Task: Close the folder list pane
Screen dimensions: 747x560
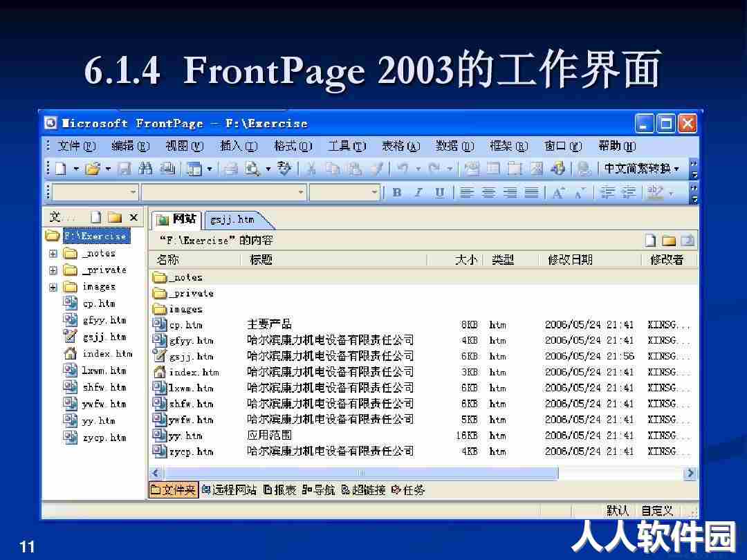Action: pyautogui.click(x=134, y=218)
